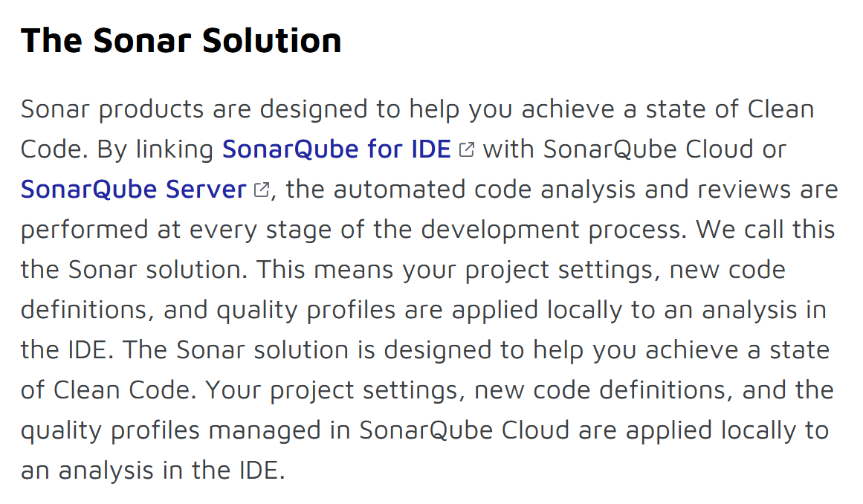Image resolution: width=863 pixels, height=504 pixels.
Task: Place cursor on 'By linking' text
Action: 155,149
